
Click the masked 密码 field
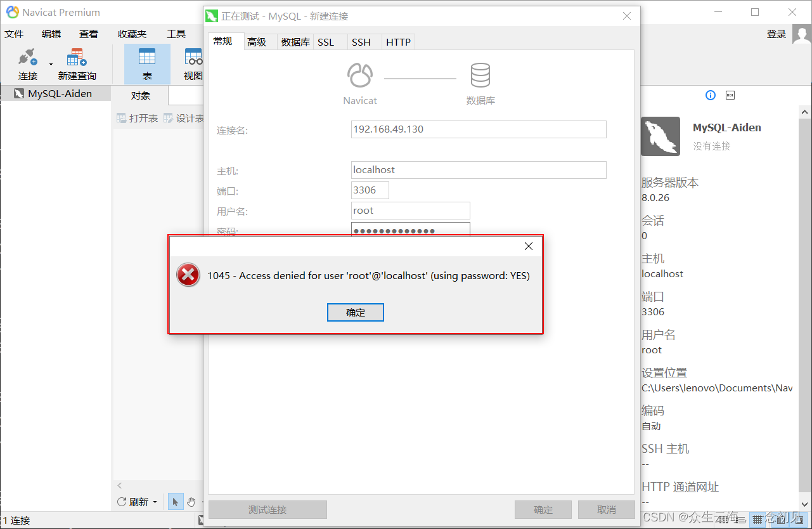411,229
